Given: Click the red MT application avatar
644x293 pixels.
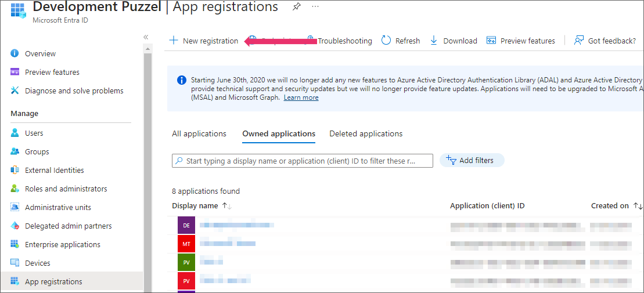Looking at the screenshot, I should pos(186,244).
